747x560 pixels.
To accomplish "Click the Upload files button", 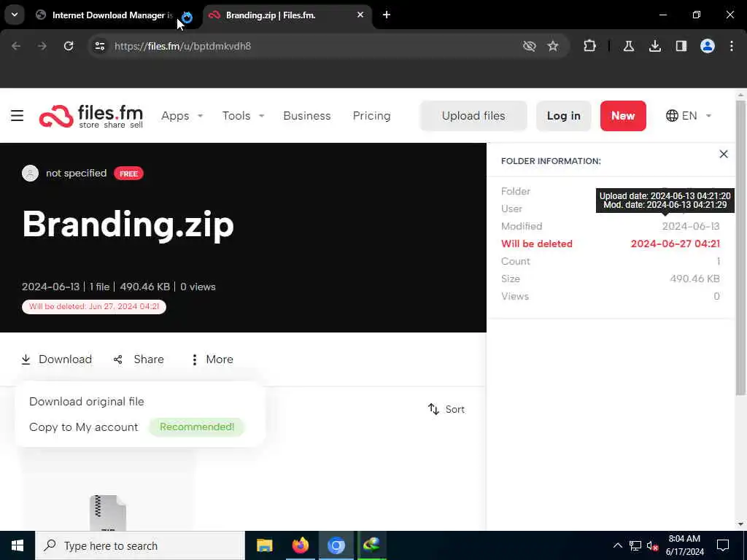I will pyautogui.click(x=473, y=116).
